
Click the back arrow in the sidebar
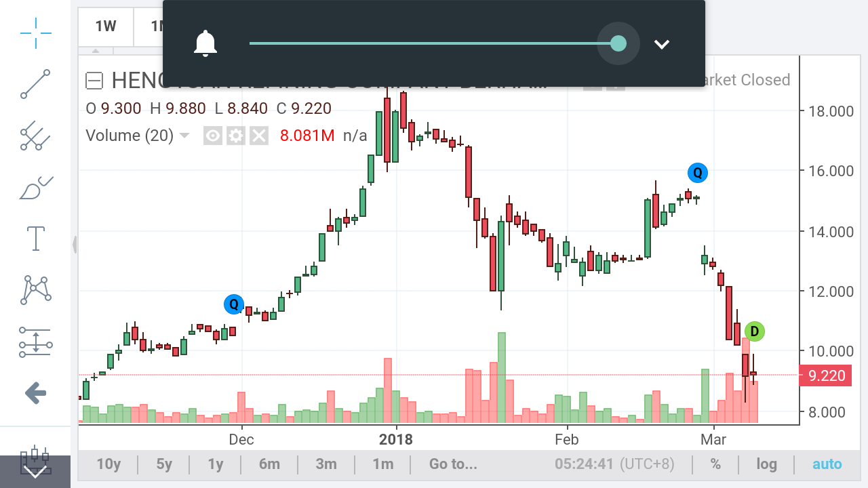click(x=35, y=392)
